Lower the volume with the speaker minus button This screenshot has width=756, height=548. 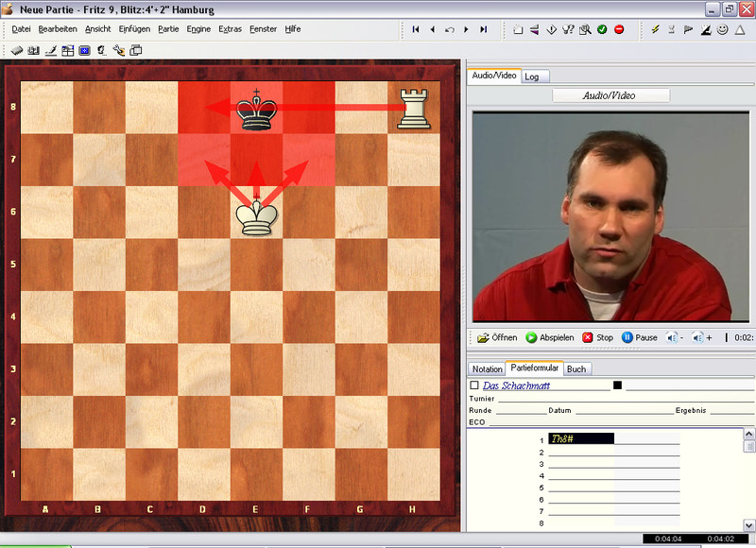point(675,337)
